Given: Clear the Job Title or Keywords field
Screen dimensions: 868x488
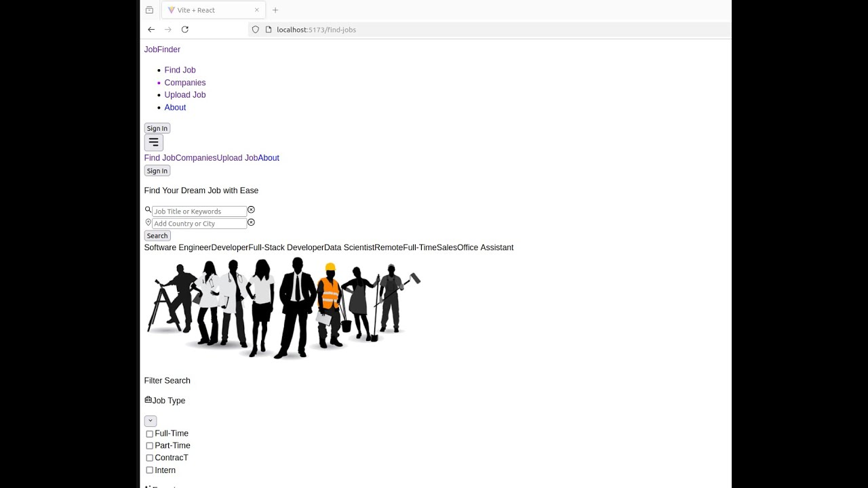Looking at the screenshot, I should coord(251,210).
